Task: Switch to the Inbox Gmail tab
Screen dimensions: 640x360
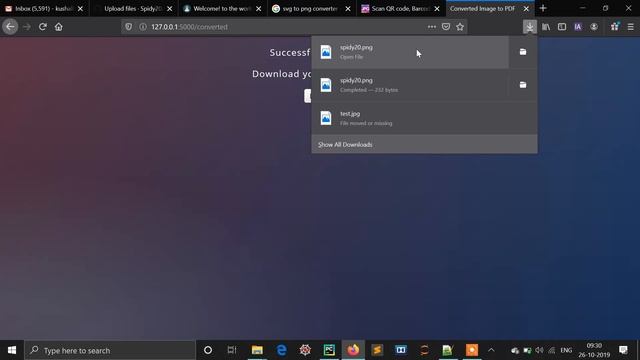Action: (44, 9)
